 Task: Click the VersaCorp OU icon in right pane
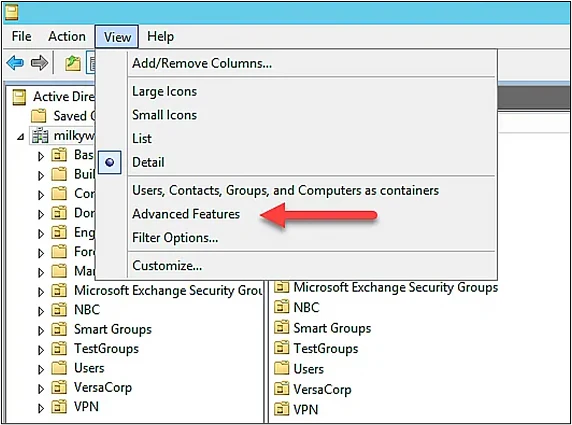(x=282, y=389)
